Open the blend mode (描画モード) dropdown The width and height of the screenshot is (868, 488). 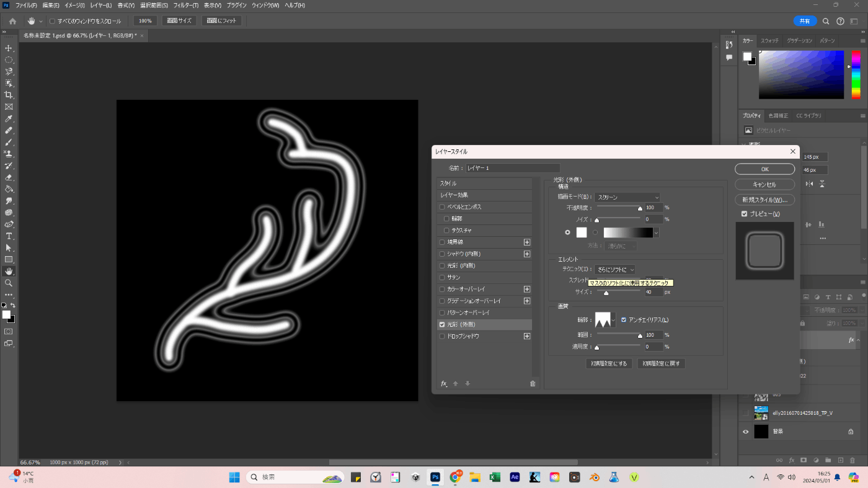click(627, 197)
